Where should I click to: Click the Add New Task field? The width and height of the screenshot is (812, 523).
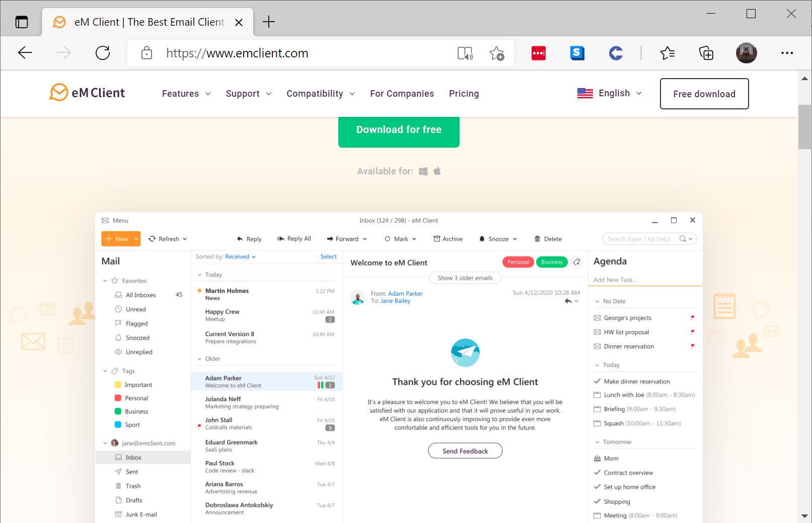pos(644,280)
